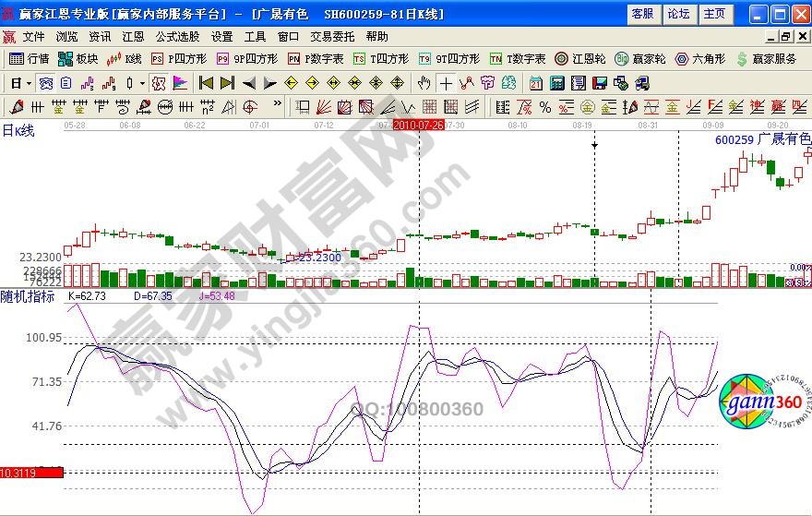Image resolution: width=812 pixels, height=516 pixels.
Task: Click the red 2010-07-26 date marker
Action: (x=418, y=124)
